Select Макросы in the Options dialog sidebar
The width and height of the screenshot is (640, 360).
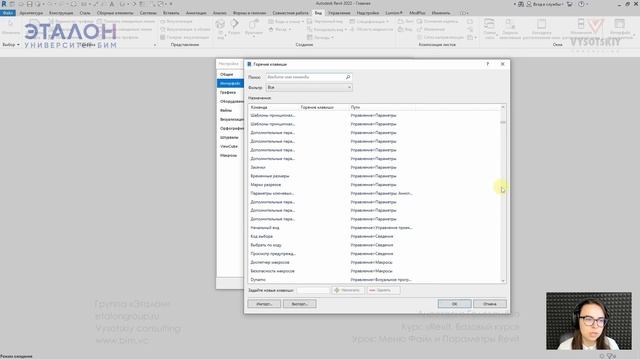pos(230,155)
